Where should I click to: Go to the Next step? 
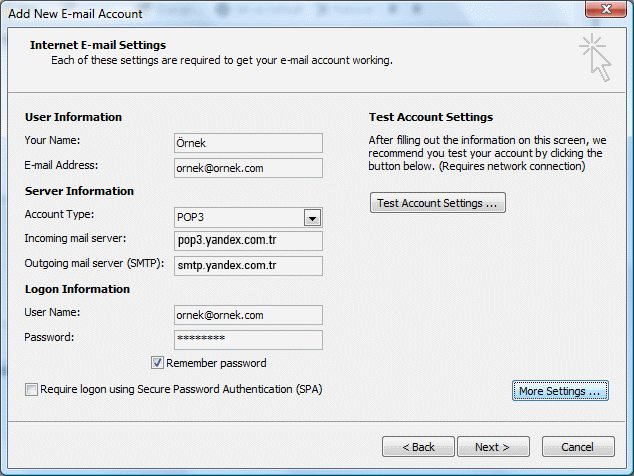pos(493,447)
